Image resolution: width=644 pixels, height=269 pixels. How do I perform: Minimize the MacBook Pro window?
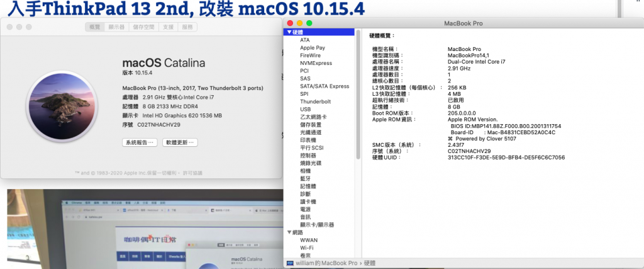coord(300,23)
